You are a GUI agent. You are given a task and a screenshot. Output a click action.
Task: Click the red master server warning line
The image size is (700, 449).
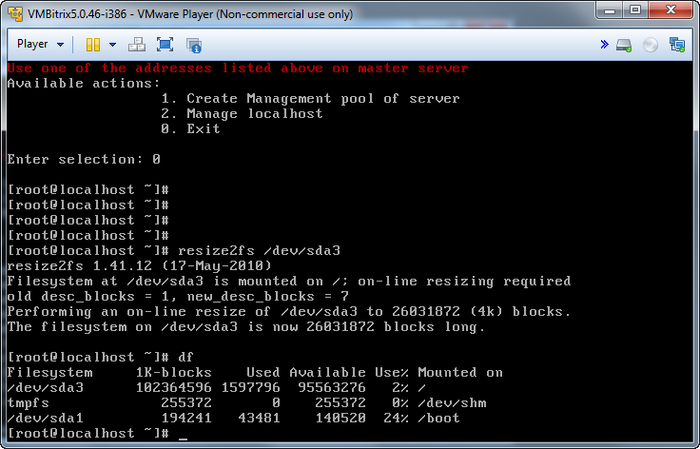click(x=238, y=68)
